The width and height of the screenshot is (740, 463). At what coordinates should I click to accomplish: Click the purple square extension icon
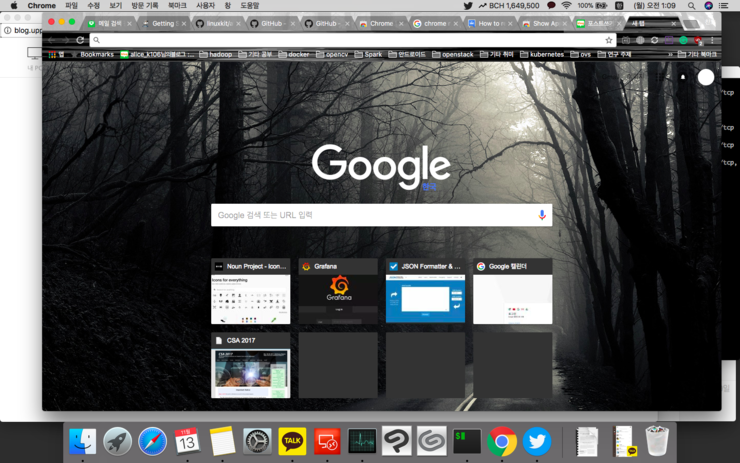(669, 40)
